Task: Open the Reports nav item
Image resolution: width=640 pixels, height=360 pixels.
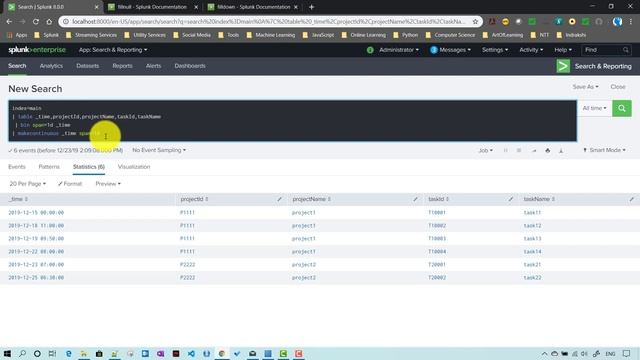Action: (122, 66)
